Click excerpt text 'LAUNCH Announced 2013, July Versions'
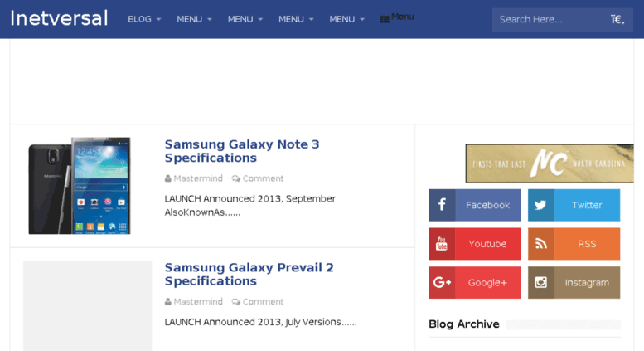 pos(253,322)
